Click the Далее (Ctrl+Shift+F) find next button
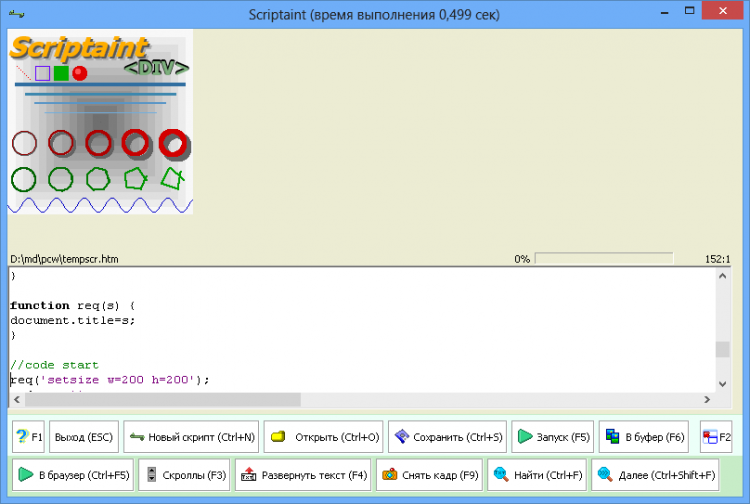Screen dimensions: 750x504 click(655, 475)
